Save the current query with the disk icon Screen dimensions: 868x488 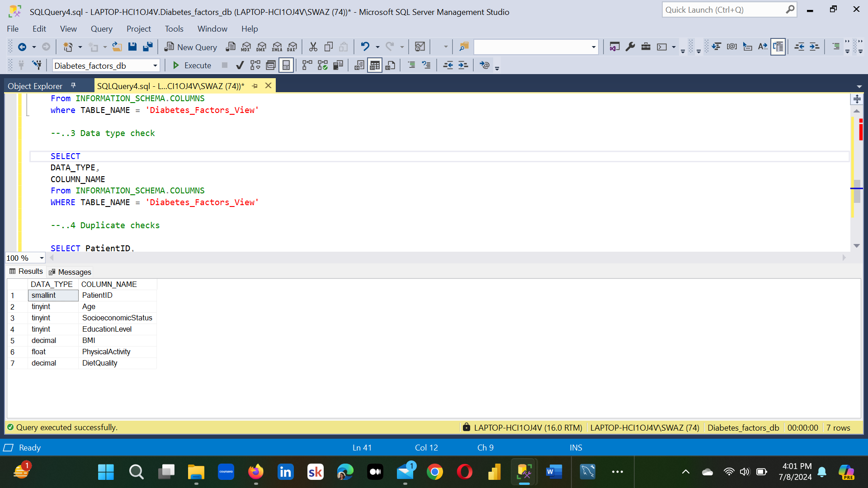[132, 47]
